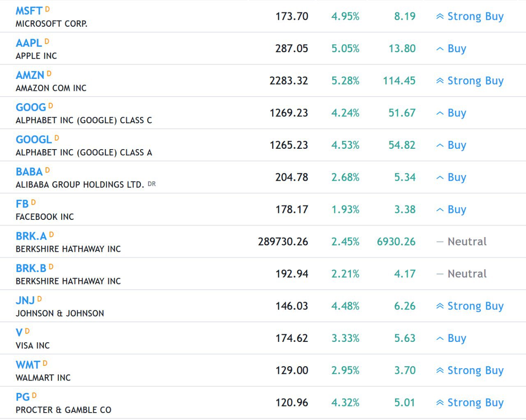The width and height of the screenshot is (526, 420).
Task: Click the double-arrow Strong Buy icon for Amazon
Action: 440,81
